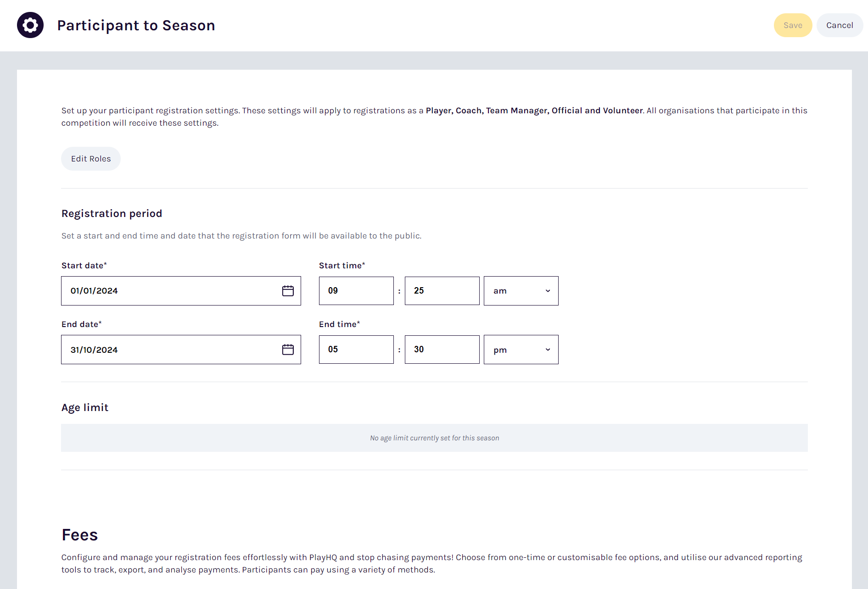Click the gear settings logo icon
868x589 pixels.
pyautogui.click(x=30, y=25)
